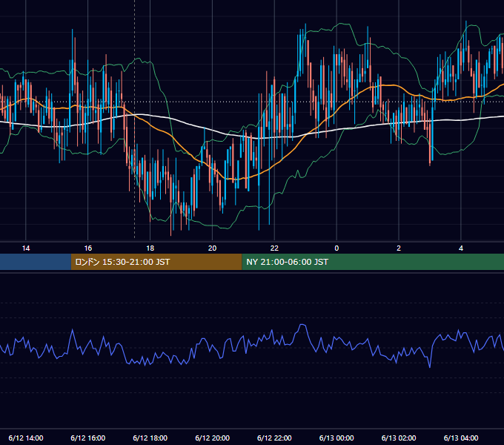Click the 18 hour label on chart axis
The image size is (504, 445).
pyautogui.click(x=150, y=248)
